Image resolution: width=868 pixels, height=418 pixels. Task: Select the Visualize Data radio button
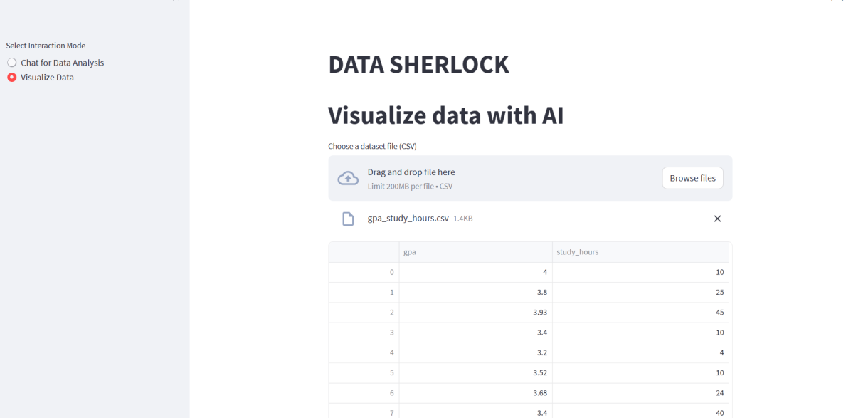(x=11, y=78)
